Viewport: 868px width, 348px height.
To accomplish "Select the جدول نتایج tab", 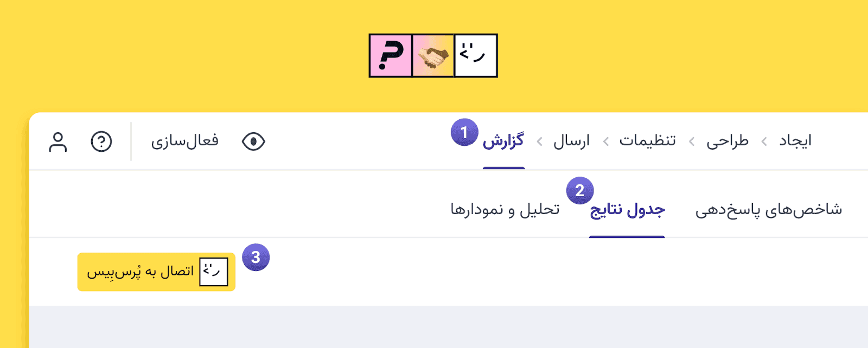I will point(627,210).
